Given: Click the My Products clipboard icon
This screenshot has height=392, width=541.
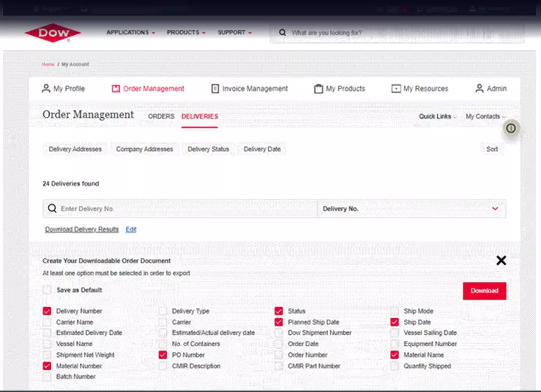Looking at the screenshot, I should (318, 89).
